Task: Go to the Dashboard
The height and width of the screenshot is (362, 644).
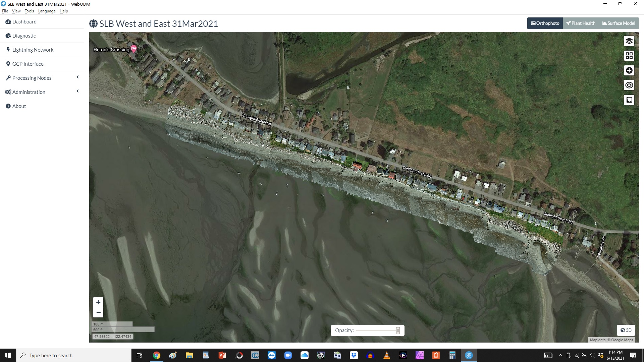Action: click(24, 21)
